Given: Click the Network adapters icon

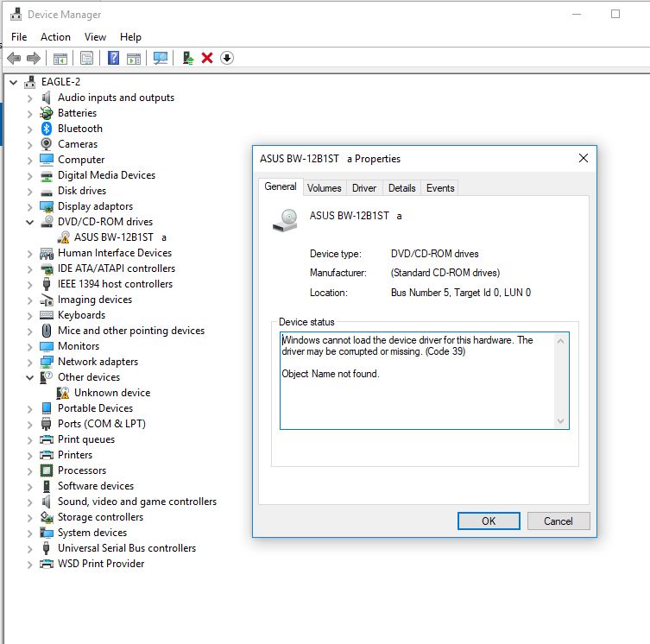Looking at the screenshot, I should click(47, 362).
